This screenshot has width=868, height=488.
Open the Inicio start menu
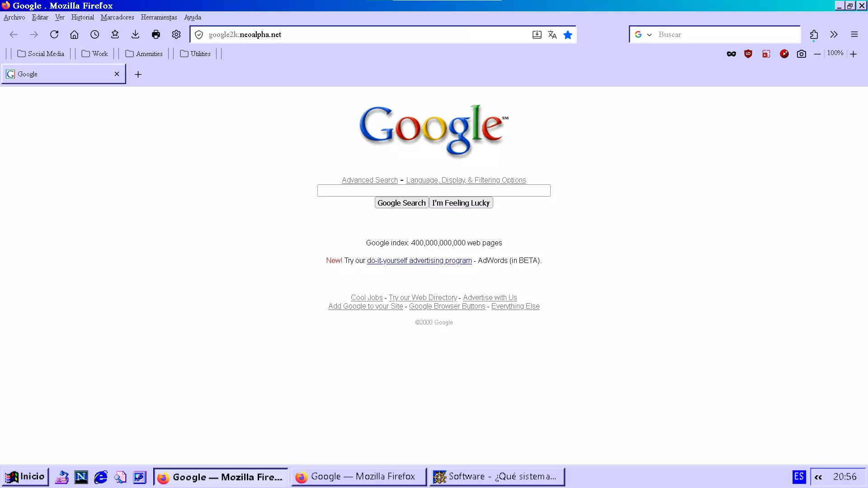pyautogui.click(x=25, y=477)
